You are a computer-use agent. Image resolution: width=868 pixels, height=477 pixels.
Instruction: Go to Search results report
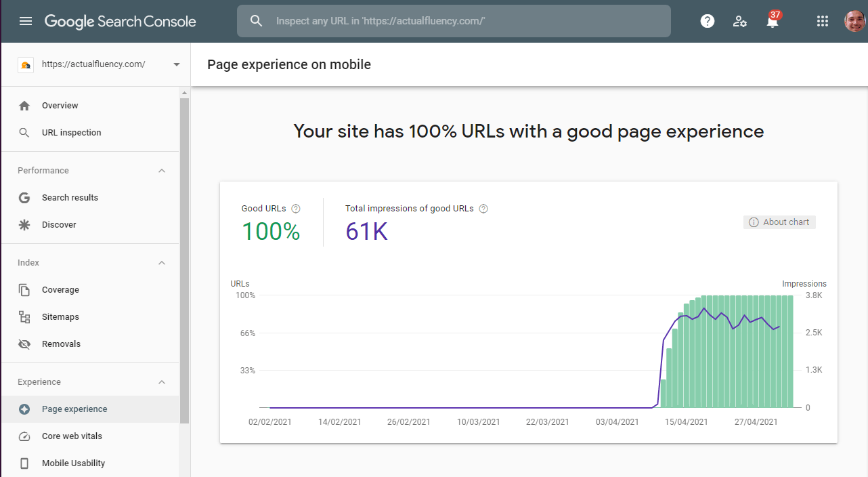coord(90,198)
